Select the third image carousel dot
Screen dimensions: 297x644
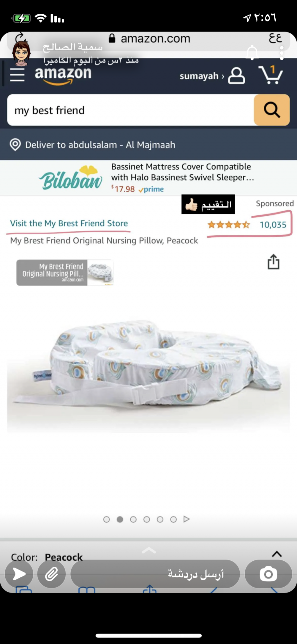(133, 519)
